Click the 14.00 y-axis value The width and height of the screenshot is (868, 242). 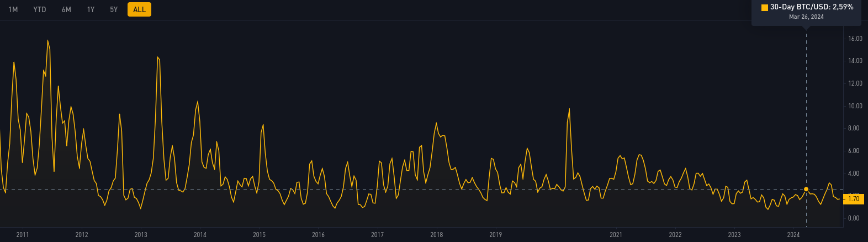855,61
